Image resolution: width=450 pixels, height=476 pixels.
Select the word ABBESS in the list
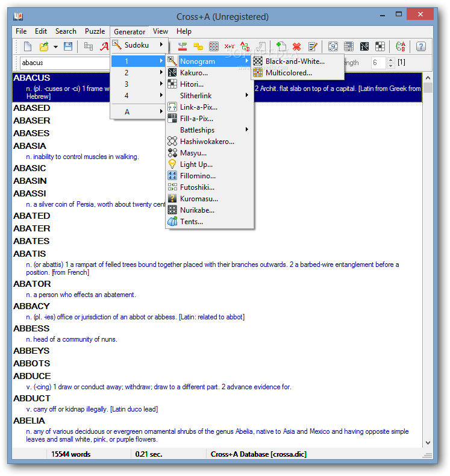tap(31, 328)
